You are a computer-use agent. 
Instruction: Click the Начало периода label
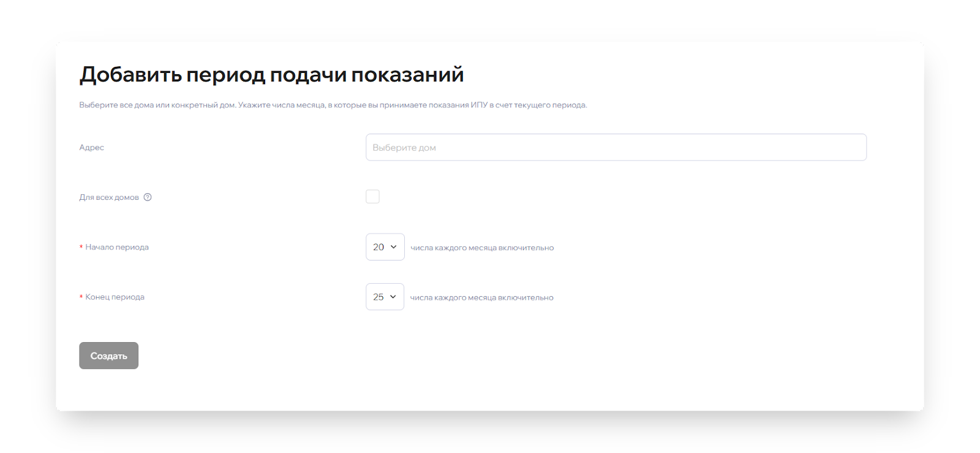pos(117,247)
